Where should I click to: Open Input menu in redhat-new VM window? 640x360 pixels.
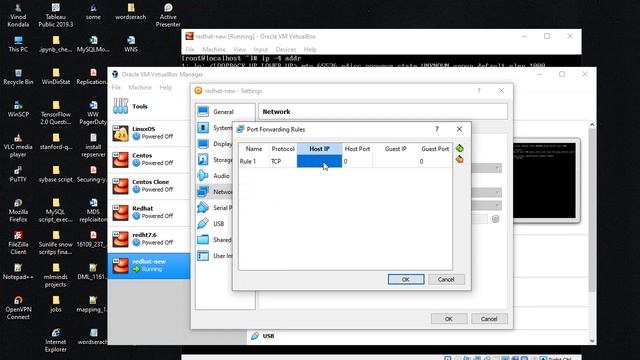[261, 49]
